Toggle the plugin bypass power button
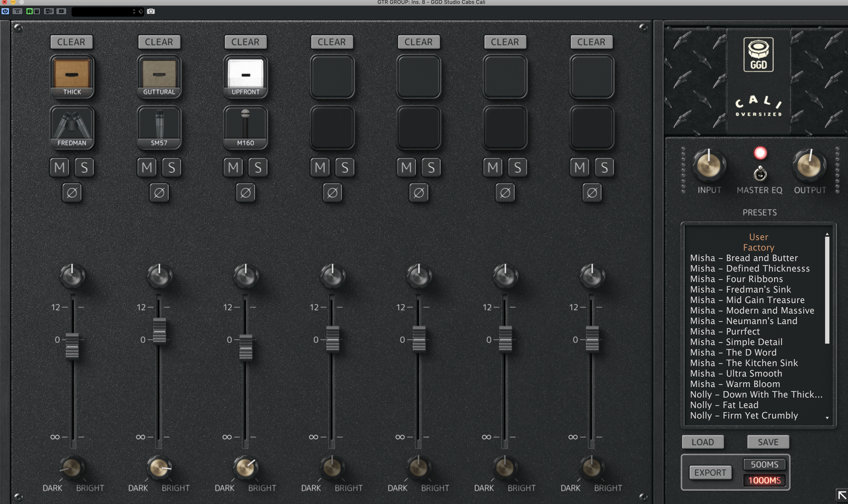Viewport: 848px width, 504px height. point(5,11)
